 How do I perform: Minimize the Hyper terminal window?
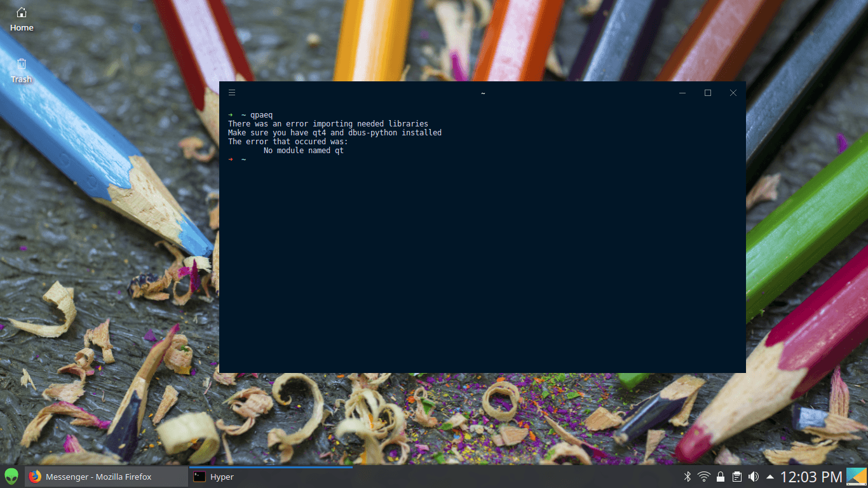682,93
